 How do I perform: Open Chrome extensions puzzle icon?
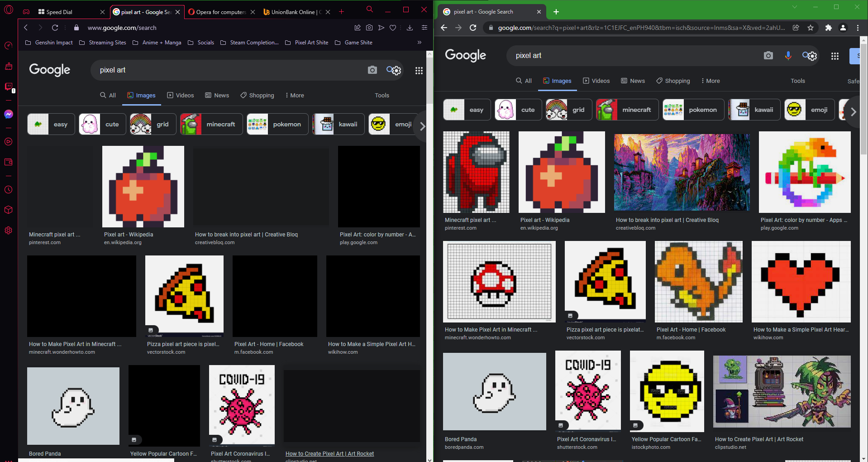coord(828,28)
